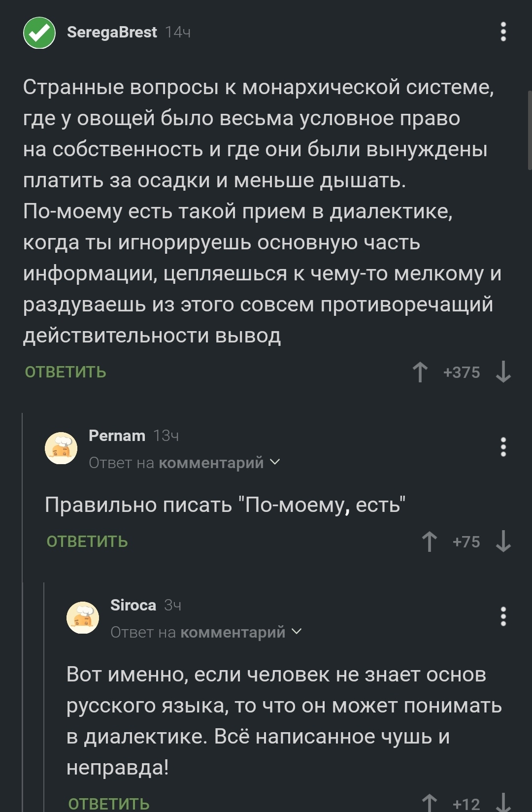Open Pernam's profile avatar
This screenshot has width=532, height=812.
(61, 448)
